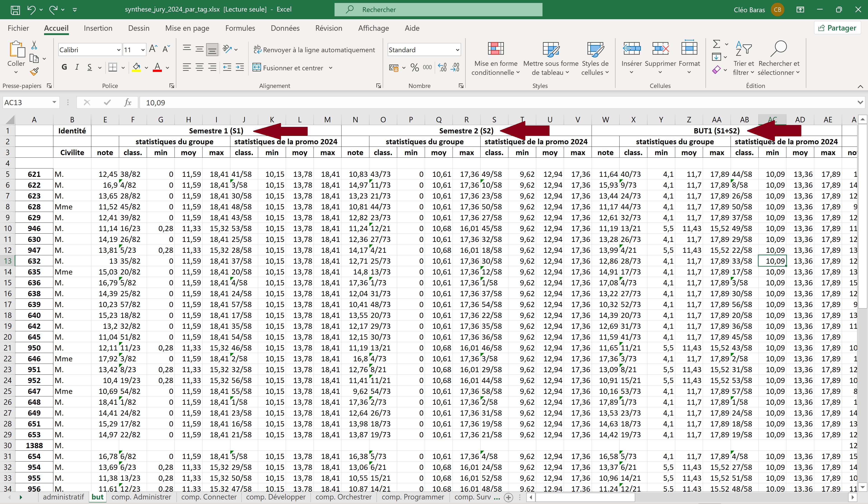Screen dimensions: 868x504
Task: Expand the Name Box AC13 dropdown
Action: coord(54,102)
